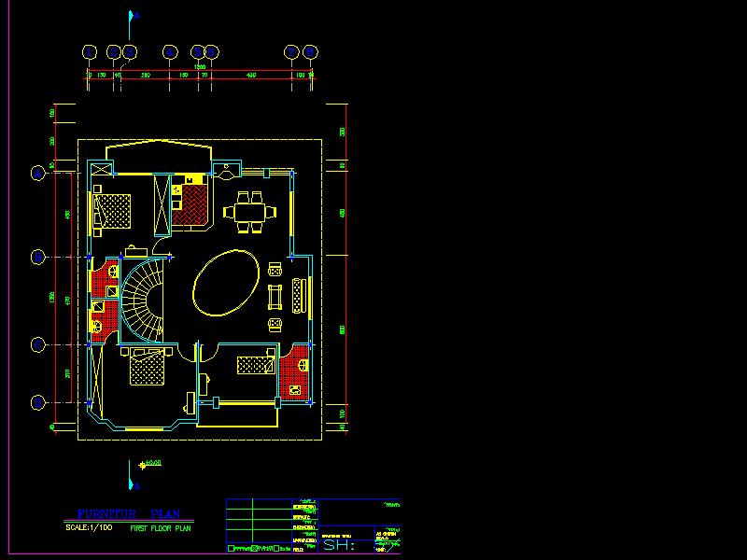This screenshot has width=747, height=560.
Task: Pick the large central oval shape
Action: (x=226, y=284)
